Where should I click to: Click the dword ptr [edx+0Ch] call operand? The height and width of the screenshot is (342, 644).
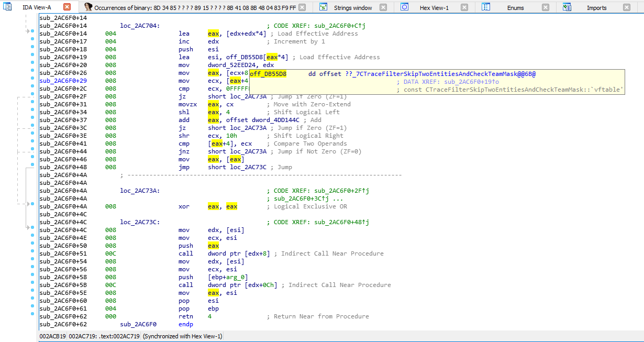click(x=242, y=285)
